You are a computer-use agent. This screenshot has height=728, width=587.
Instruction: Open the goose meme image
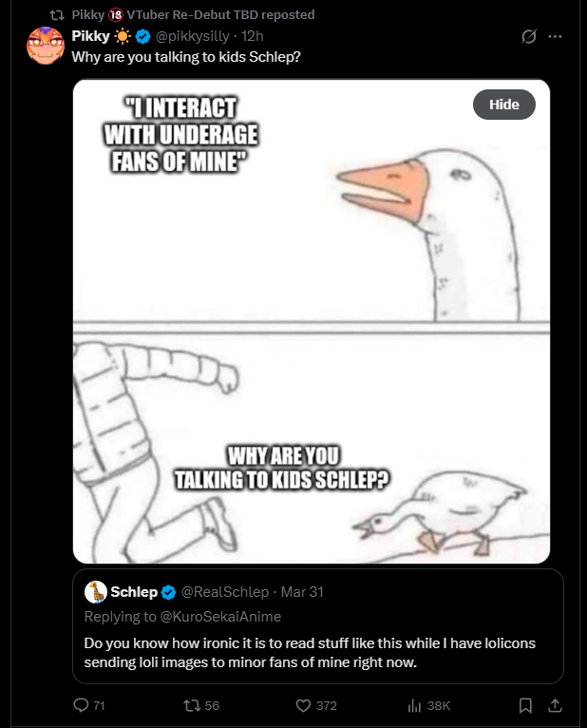pos(312,380)
